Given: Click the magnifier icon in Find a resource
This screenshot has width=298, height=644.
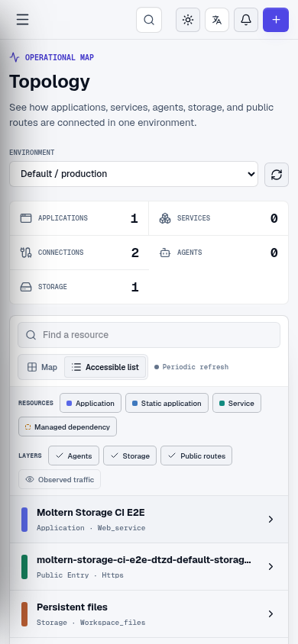Looking at the screenshot, I should (x=31, y=335).
